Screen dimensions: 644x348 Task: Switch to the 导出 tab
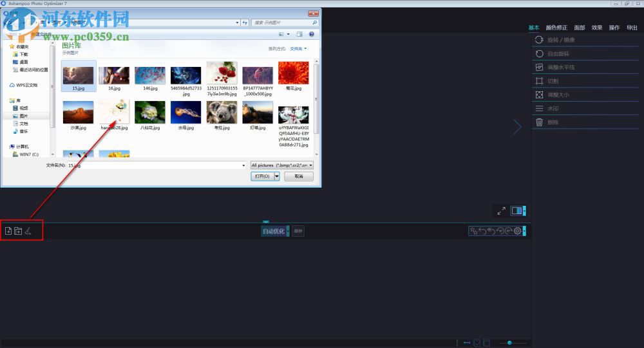coord(632,28)
